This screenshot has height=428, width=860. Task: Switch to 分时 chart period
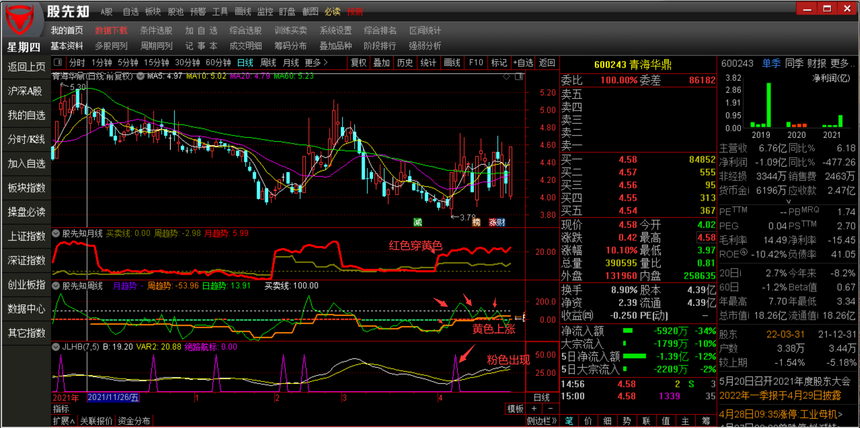[x=77, y=63]
